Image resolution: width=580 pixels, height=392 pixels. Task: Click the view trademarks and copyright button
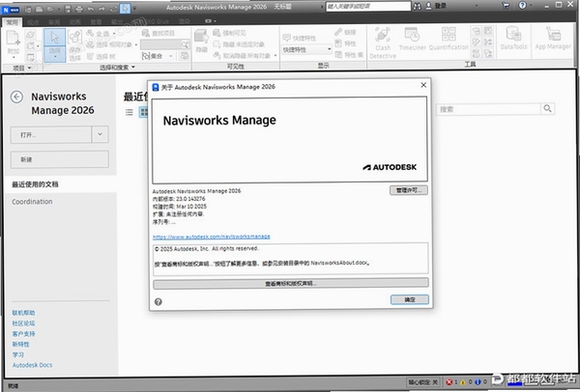pyautogui.click(x=291, y=283)
